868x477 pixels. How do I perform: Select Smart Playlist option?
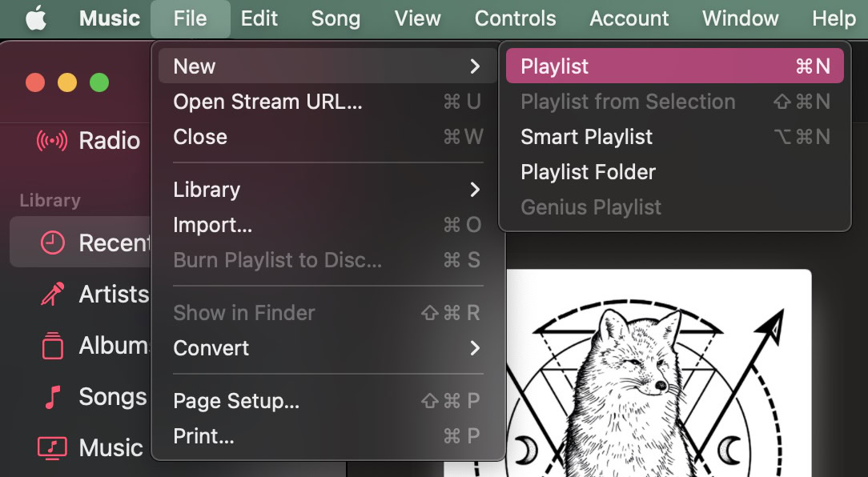pyautogui.click(x=587, y=137)
